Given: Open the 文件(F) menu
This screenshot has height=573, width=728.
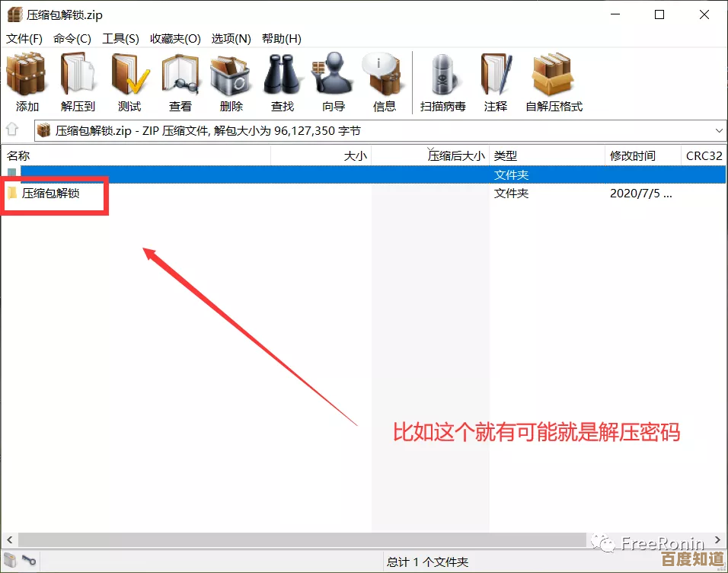Looking at the screenshot, I should pos(24,38).
